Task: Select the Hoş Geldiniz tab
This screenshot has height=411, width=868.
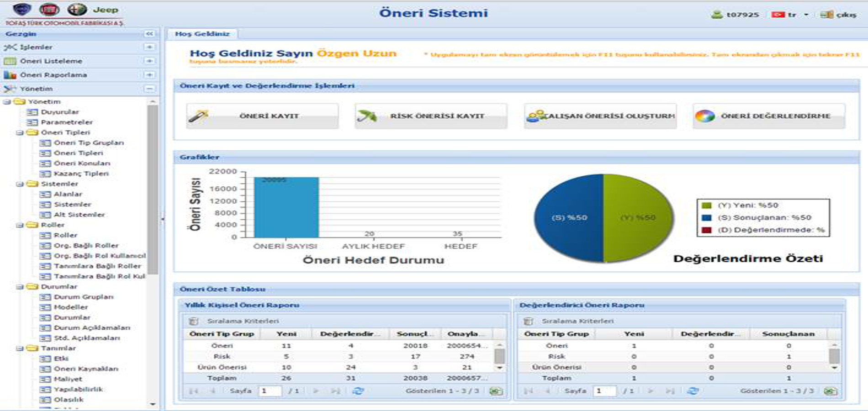Action: tap(202, 34)
